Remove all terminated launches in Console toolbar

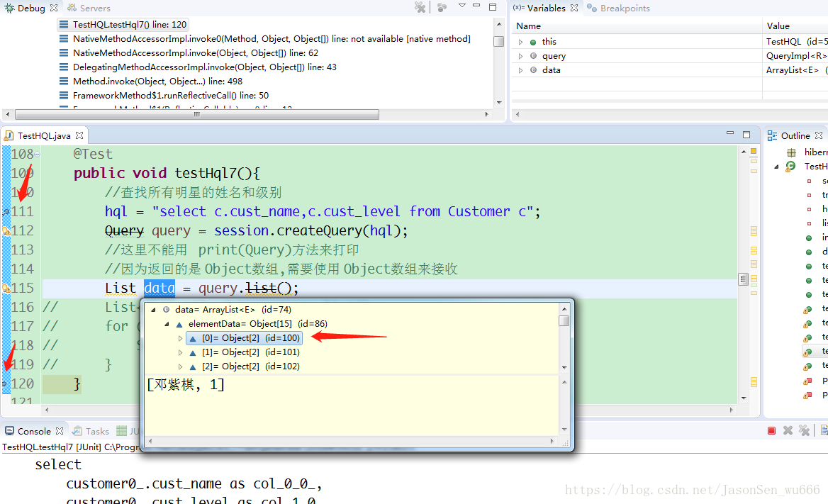[x=804, y=430]
